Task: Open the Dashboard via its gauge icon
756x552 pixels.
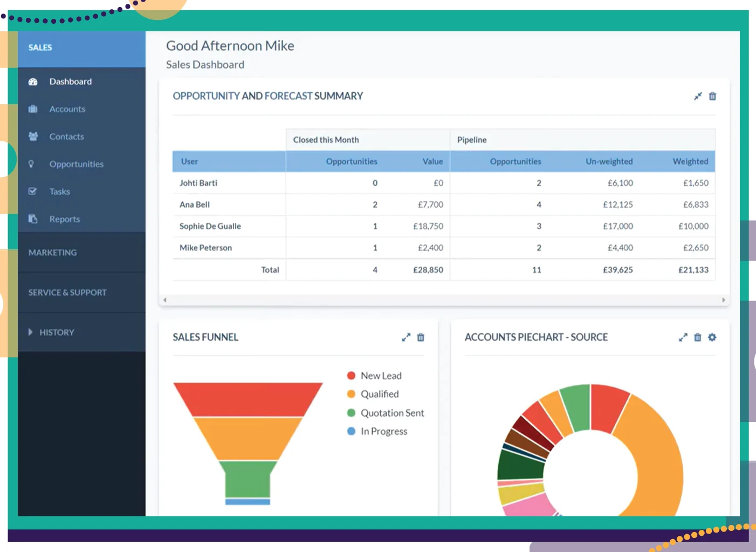Action: click(x=33, y=81)
